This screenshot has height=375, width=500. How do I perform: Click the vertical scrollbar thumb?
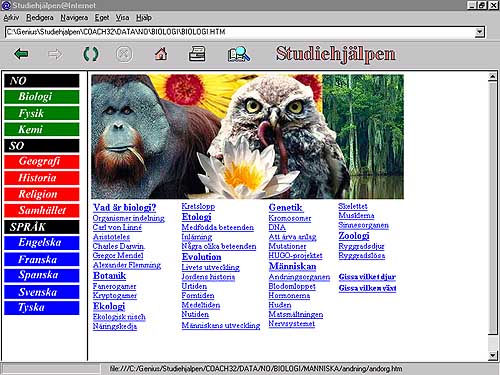click(x=493, y=208)
